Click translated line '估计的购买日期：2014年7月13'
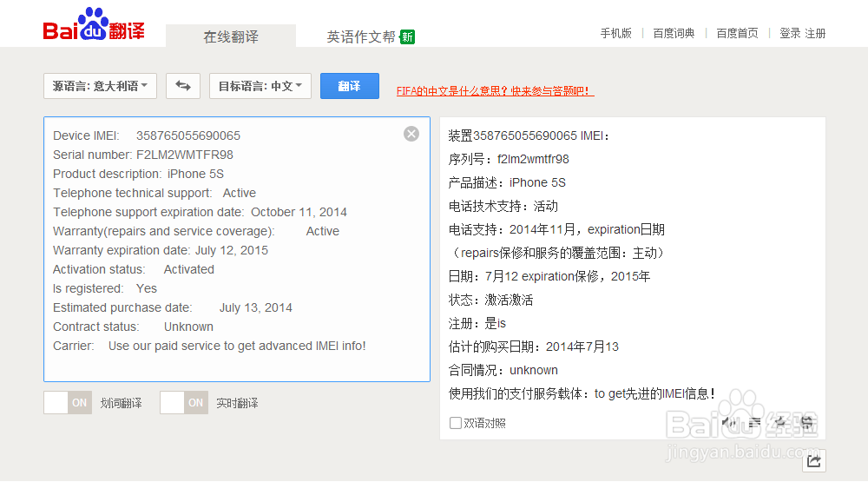868x482 pixels. coord(534,347)
